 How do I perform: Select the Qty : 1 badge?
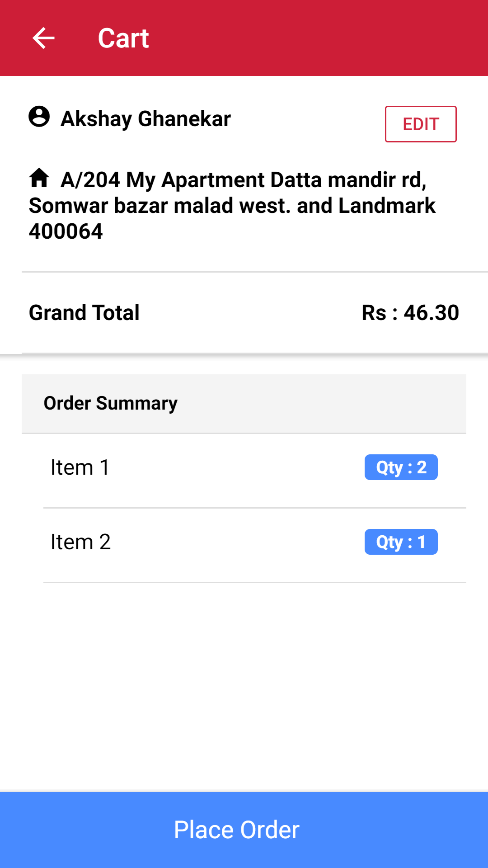point(401,542)
